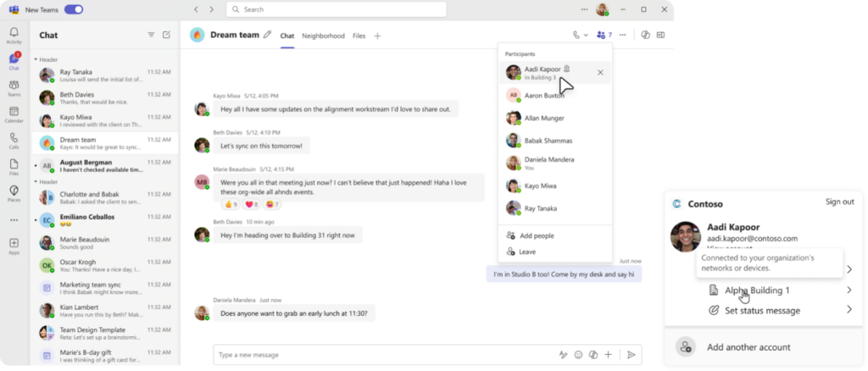
Task: Start an audio call with phone icon
Action: (576, 35)
